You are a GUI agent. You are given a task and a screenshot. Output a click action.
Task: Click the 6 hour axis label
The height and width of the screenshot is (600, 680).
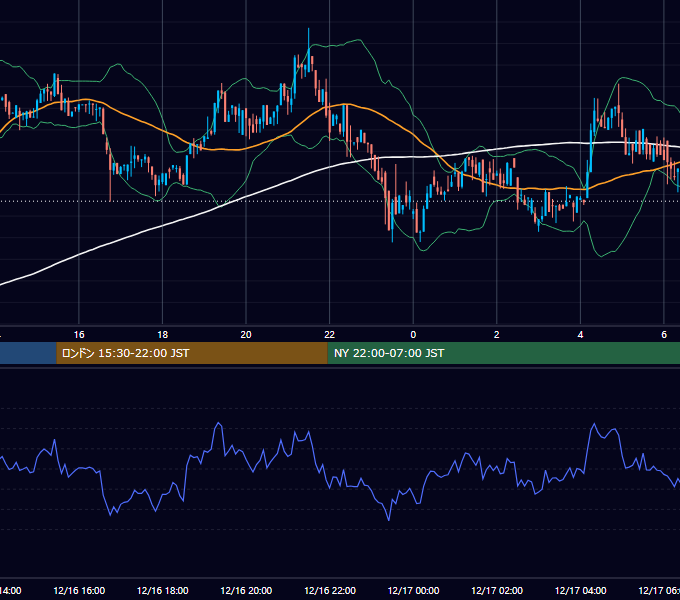tap(664, 335)
